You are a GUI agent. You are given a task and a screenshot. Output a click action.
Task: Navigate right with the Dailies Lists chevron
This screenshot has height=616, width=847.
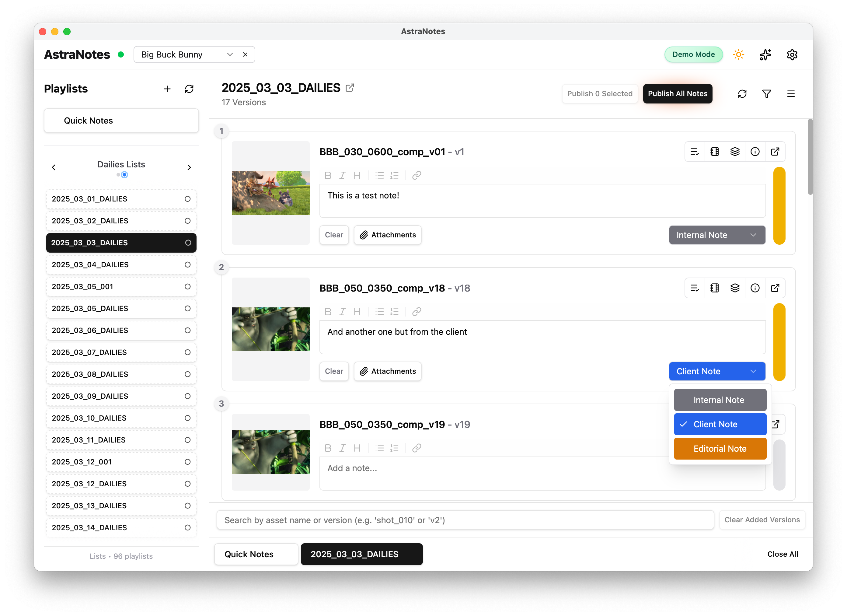tap(189, 167)
